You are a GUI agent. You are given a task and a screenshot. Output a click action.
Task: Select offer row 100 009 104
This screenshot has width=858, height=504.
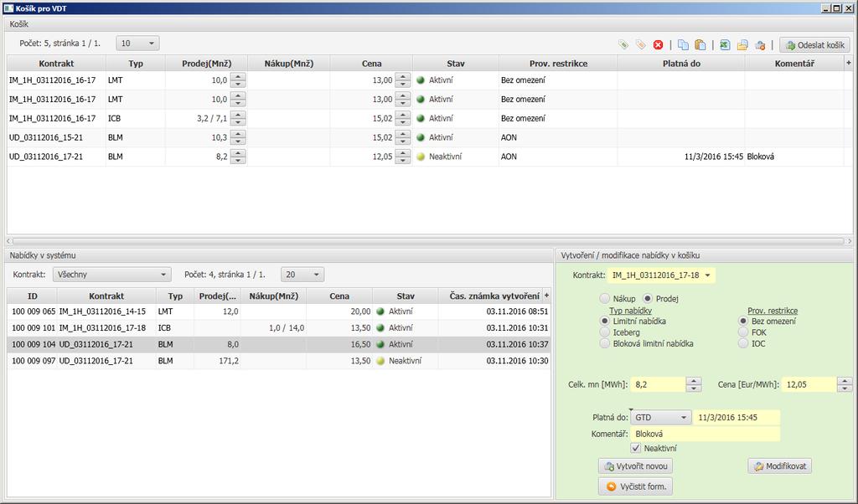click(278, 344)
